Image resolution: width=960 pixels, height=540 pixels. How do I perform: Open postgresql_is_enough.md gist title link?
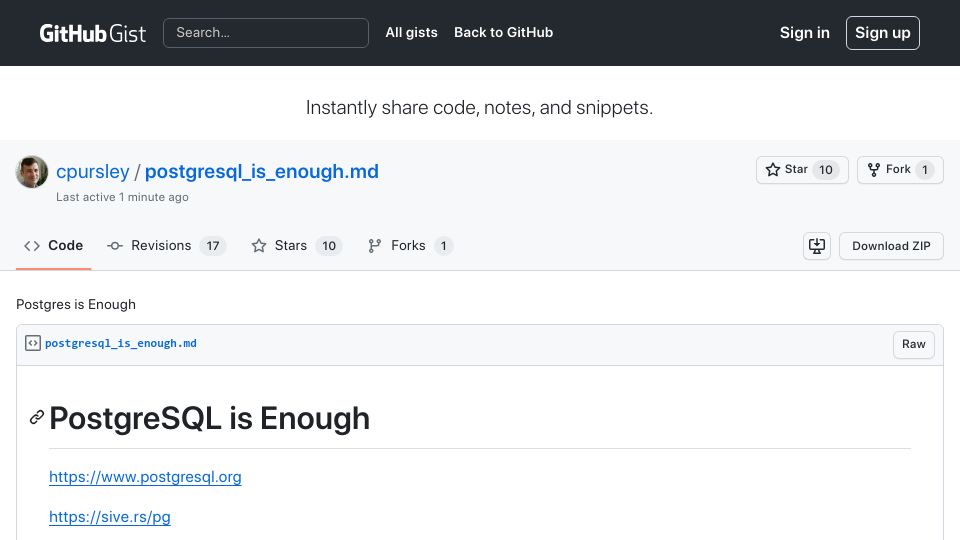[x=261, y=171]
